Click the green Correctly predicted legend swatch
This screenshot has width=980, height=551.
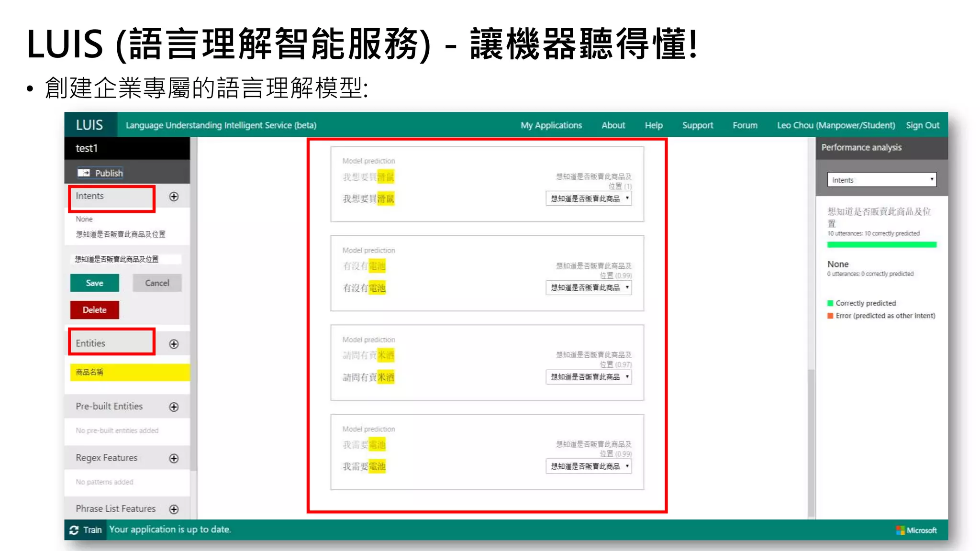coord(830,303)
